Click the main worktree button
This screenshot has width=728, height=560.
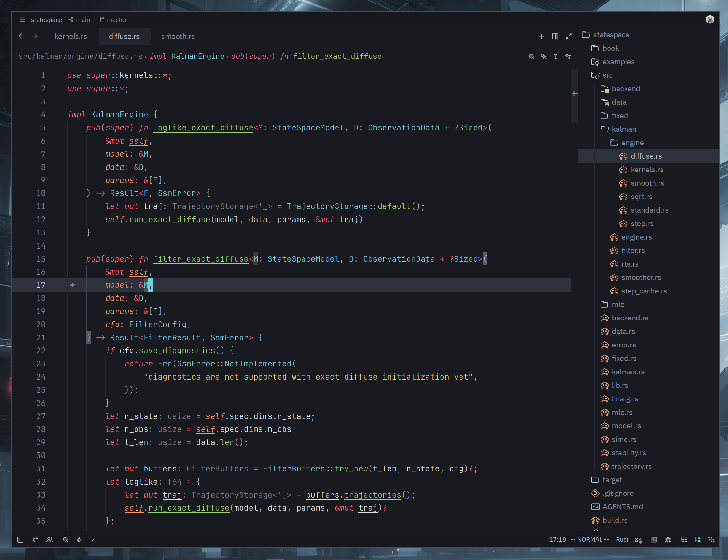coord(79,20)
